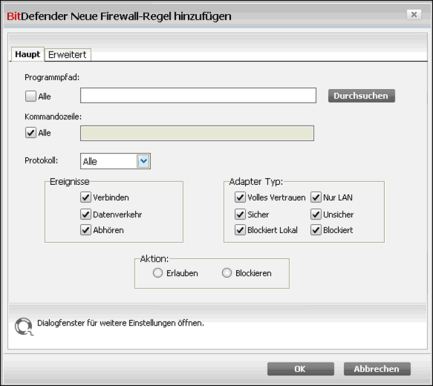
Task: Open the Protokoll dropdown
Action: tap(115, 161)
